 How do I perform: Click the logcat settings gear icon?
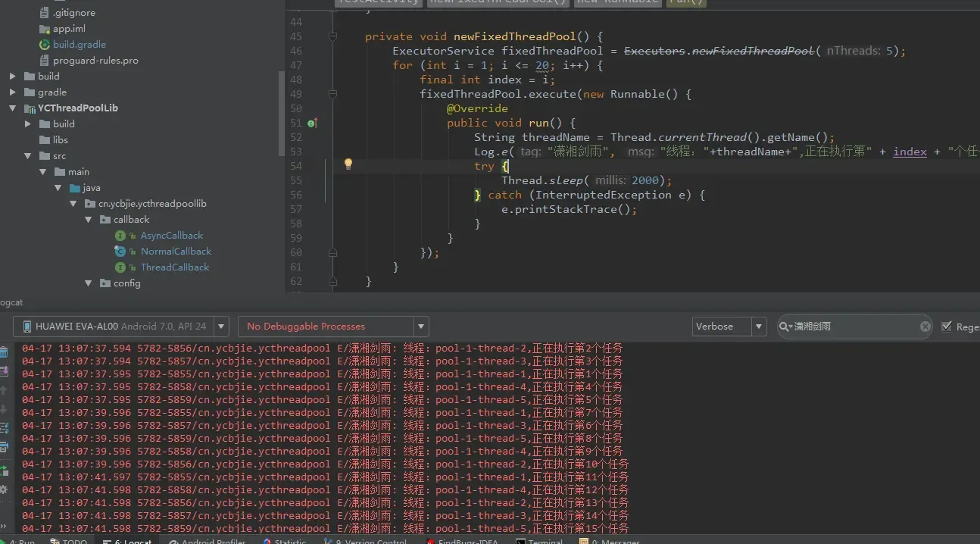(x=4, y=489)
